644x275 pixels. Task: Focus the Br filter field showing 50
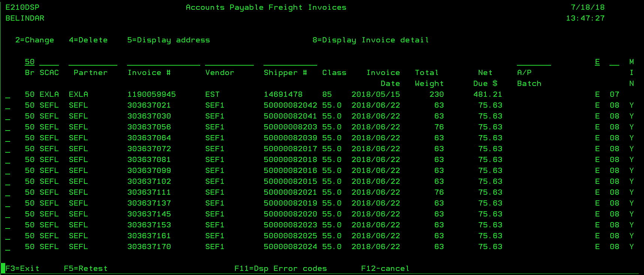[30, 62]
